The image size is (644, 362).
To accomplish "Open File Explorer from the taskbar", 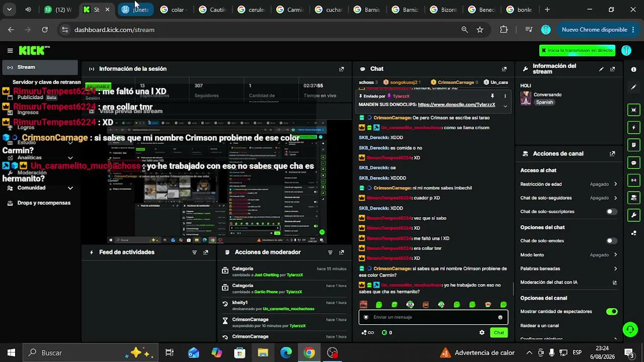I will coord(263,353).
